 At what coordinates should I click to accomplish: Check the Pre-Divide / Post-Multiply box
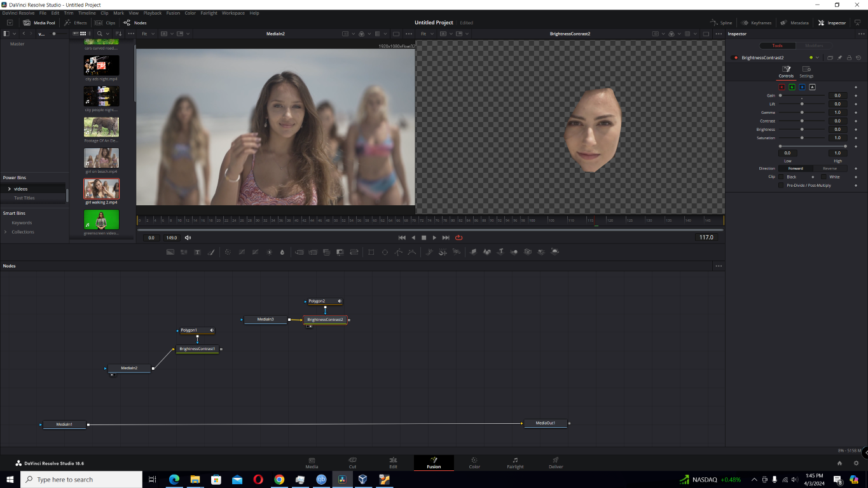[x=781, y=186]
